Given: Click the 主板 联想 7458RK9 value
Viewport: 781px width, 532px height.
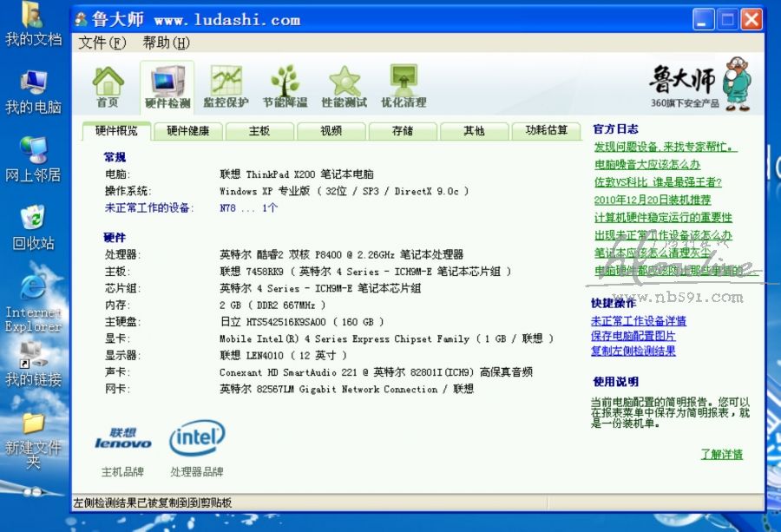Looking at the screenshot, I should point(365,272).
